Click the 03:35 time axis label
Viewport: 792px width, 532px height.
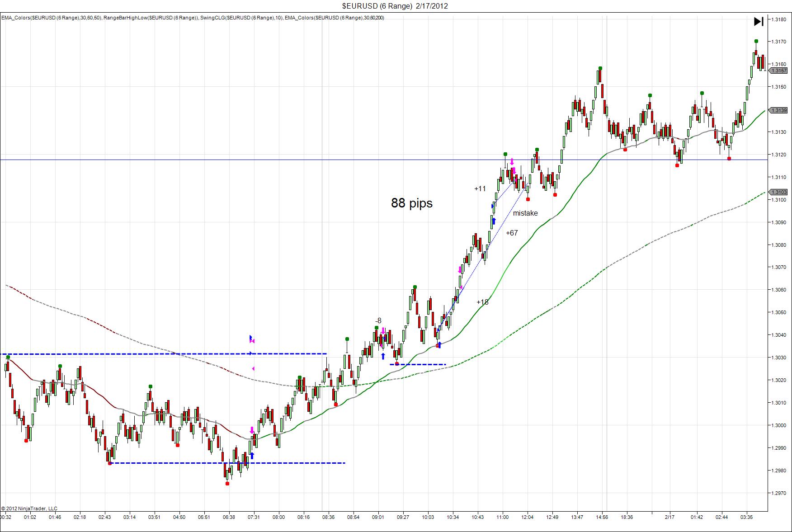point(747,517)
